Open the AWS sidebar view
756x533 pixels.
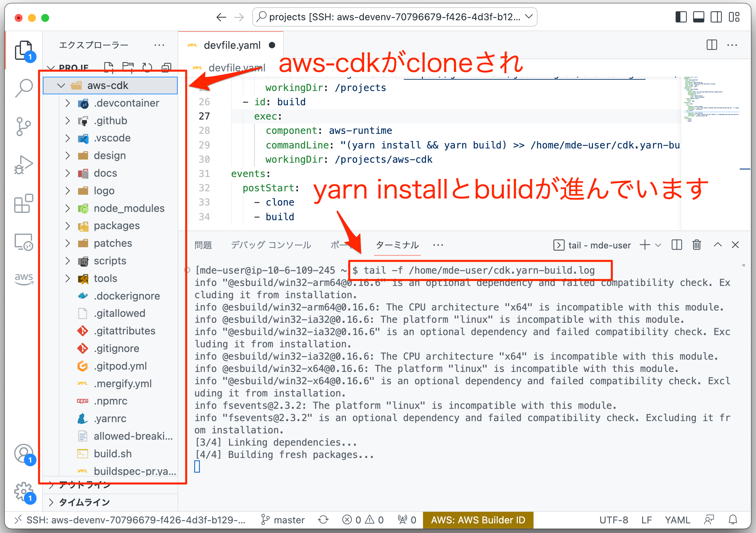[24, 279]
